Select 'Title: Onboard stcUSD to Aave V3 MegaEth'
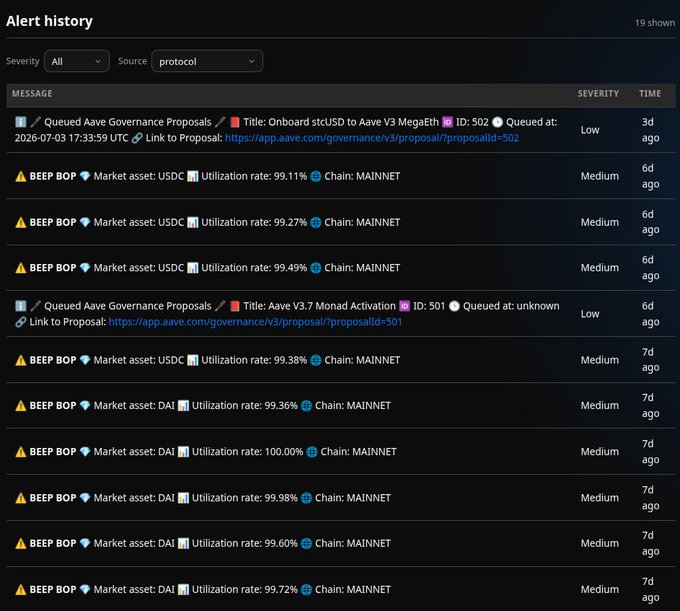The width and height of the screenshot is (680, 611). click(341, 122)
